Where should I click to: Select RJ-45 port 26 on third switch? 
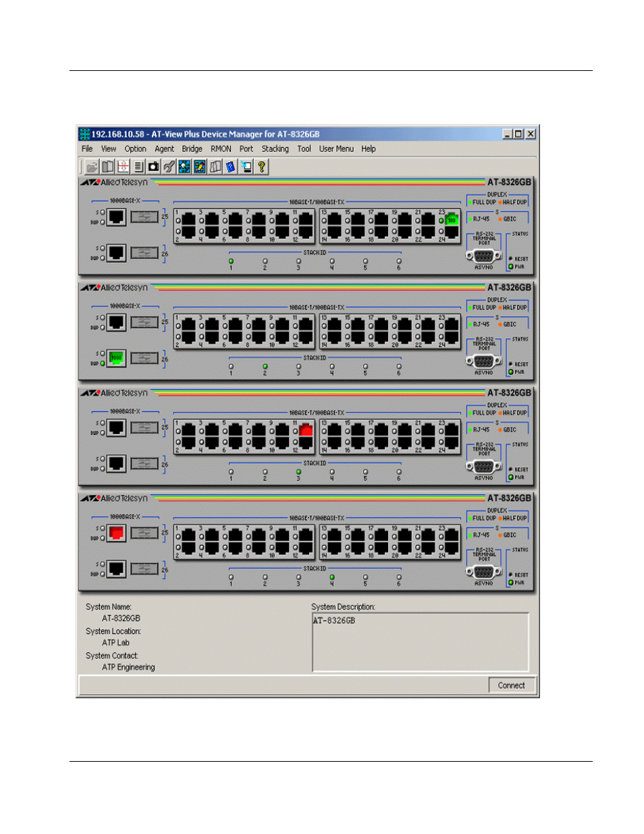pyautogui.click(x=116, y=463)
